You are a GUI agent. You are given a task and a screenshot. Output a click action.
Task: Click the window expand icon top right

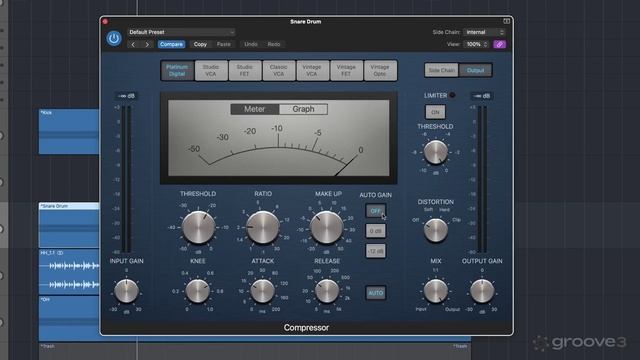pos(506,21)
